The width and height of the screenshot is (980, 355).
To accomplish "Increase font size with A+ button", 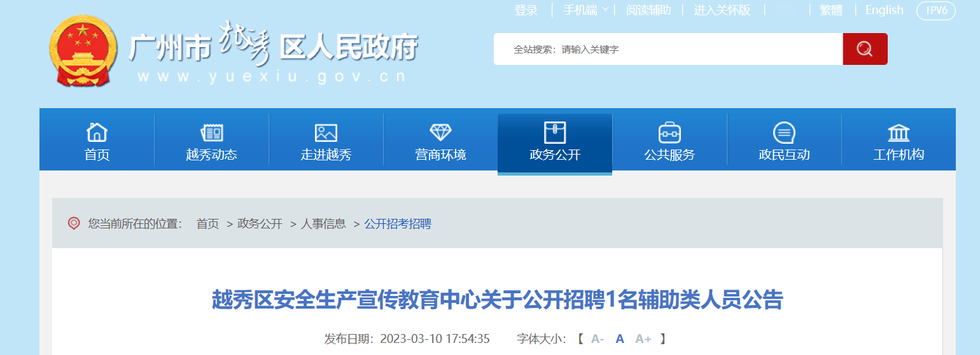I will tap(643, 338).
